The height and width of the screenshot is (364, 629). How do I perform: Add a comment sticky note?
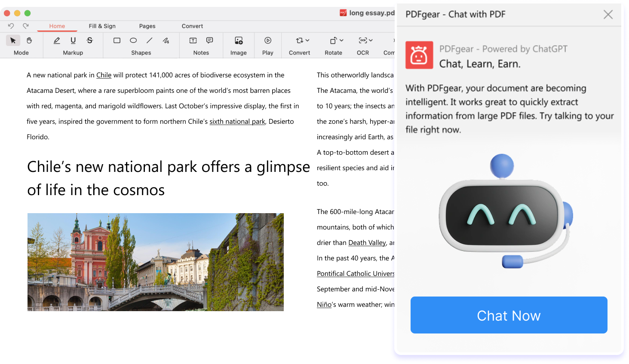tap(209, 40)
